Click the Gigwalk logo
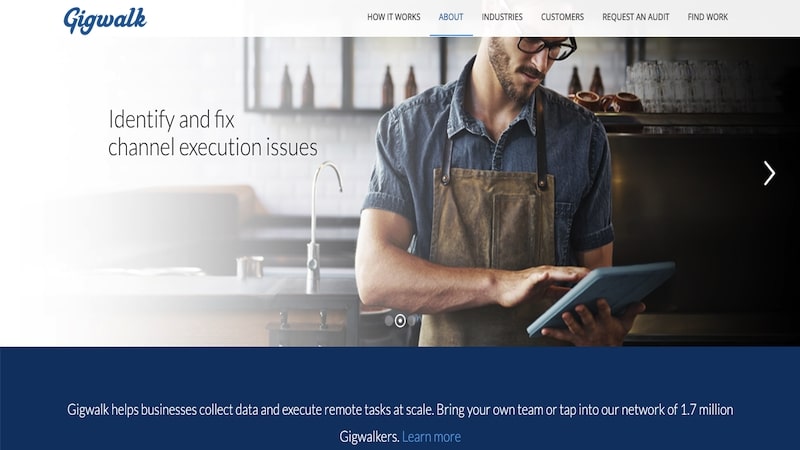 [x=105, y=20]
